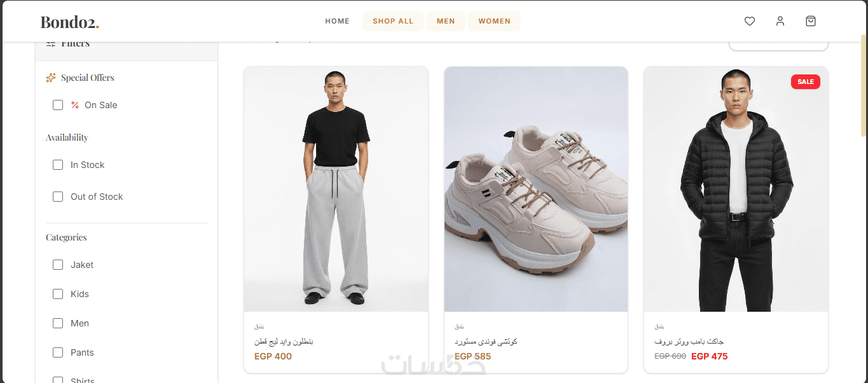Check the In Stock filter
Screen dimensions: 868x383
[x=58, y=165]
